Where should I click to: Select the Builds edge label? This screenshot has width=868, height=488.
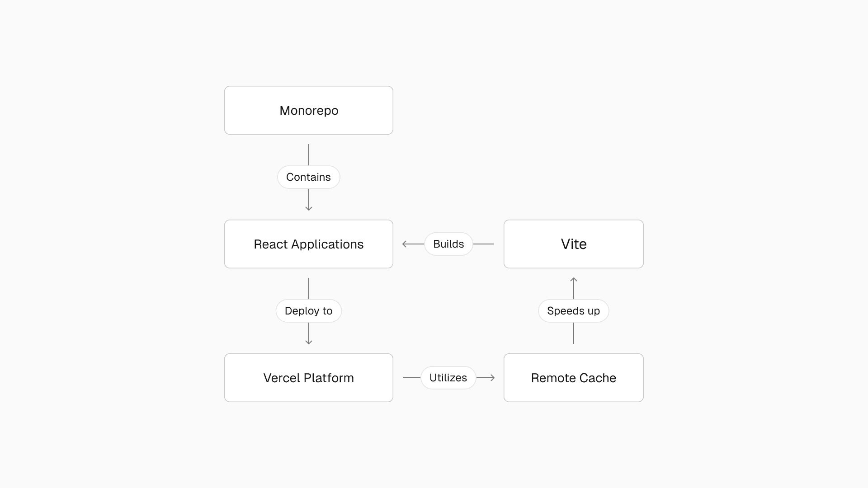tap(448, 244)
